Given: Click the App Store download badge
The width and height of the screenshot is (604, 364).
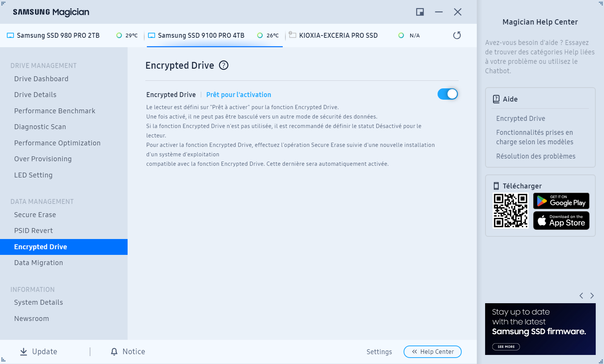Looking at the screenshot, I should click(561, 221).
